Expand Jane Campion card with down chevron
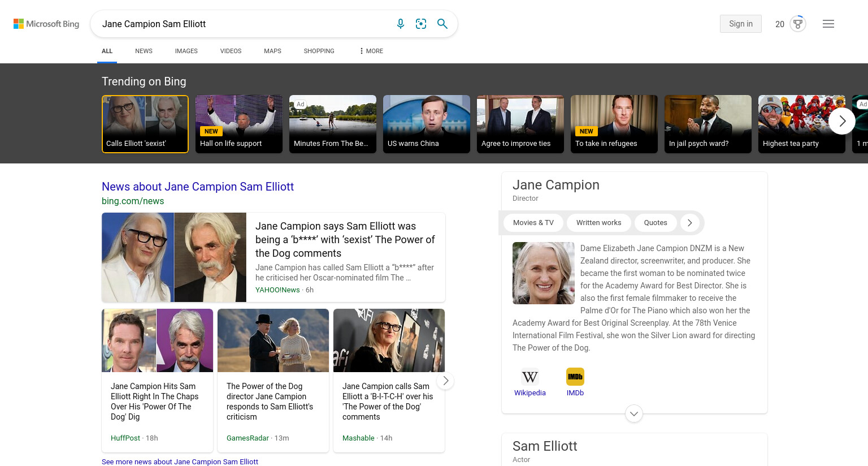 tap(634, 414)
